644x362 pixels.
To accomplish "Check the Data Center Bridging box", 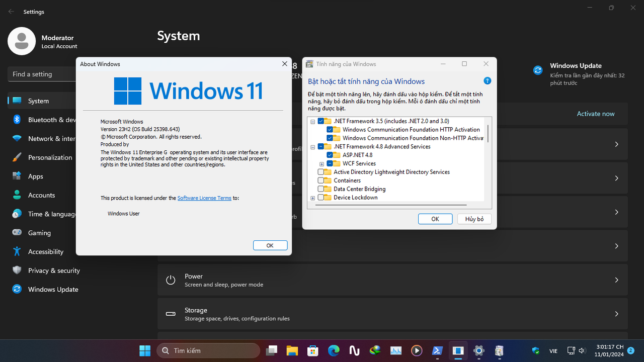I will (321, 189).
